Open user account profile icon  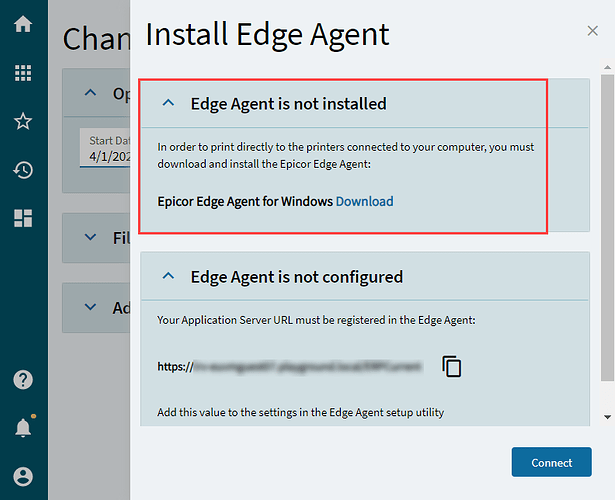(23, 476)
